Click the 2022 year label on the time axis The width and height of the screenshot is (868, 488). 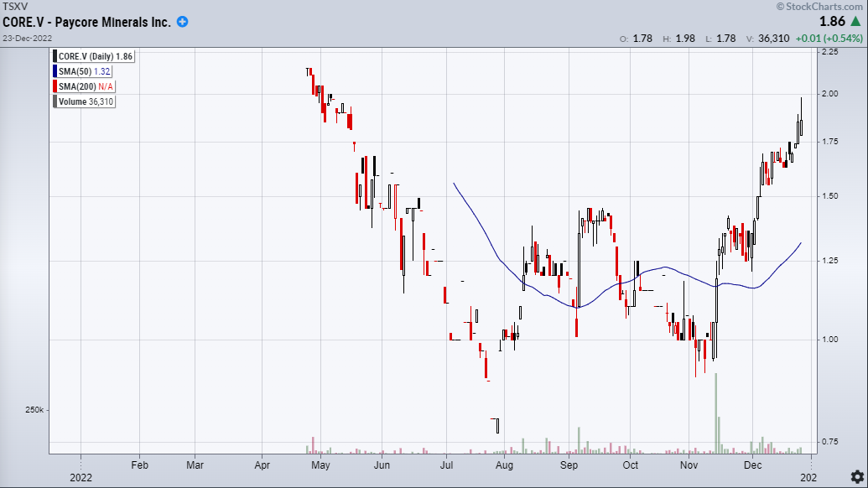click(81, 477)
